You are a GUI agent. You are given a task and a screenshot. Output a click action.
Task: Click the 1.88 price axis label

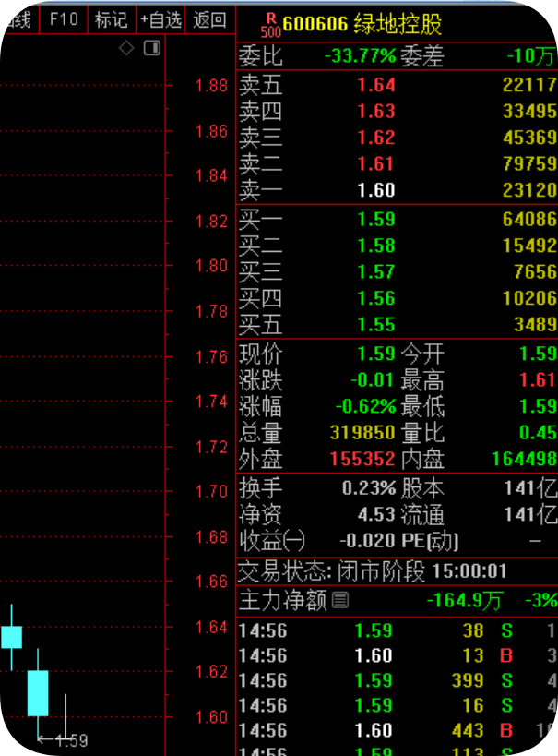211,86
